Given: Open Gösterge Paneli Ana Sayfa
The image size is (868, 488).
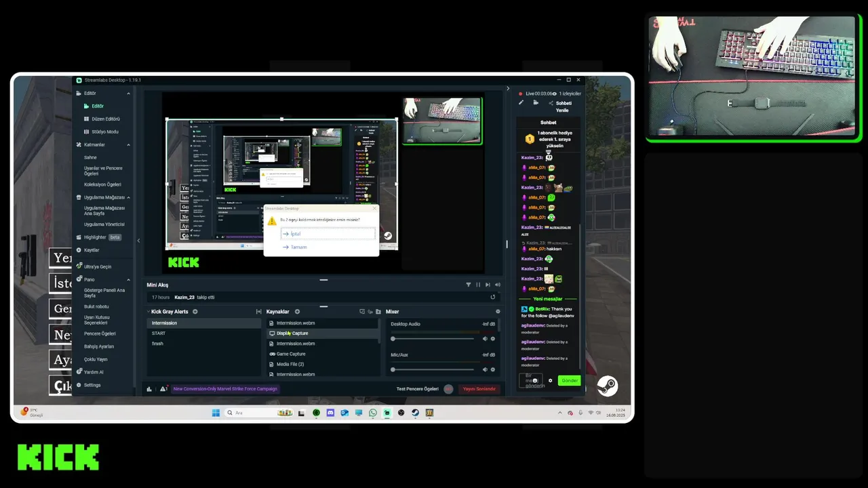Looking at the screenshot, I should tap(104, 293).
